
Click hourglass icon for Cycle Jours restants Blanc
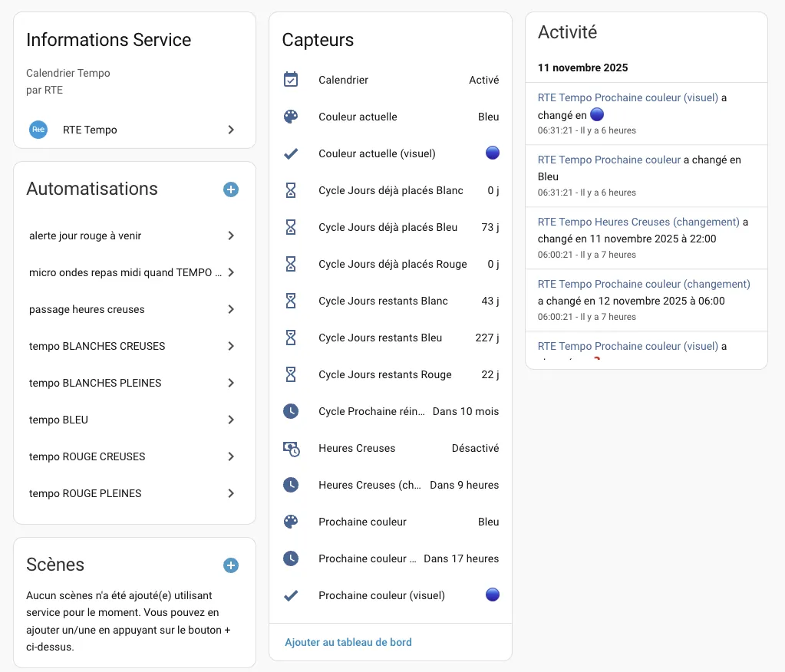tap(291, 301)
